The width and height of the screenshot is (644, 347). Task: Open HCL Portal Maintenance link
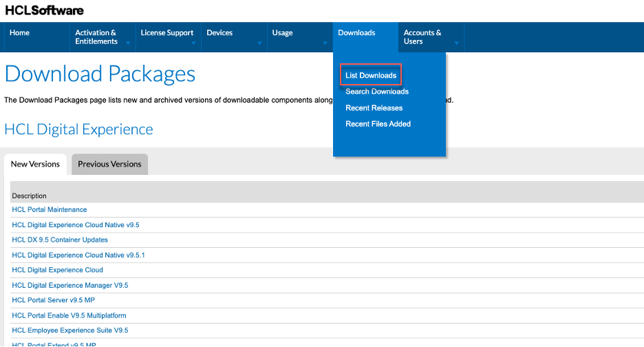tap(50, 210)
